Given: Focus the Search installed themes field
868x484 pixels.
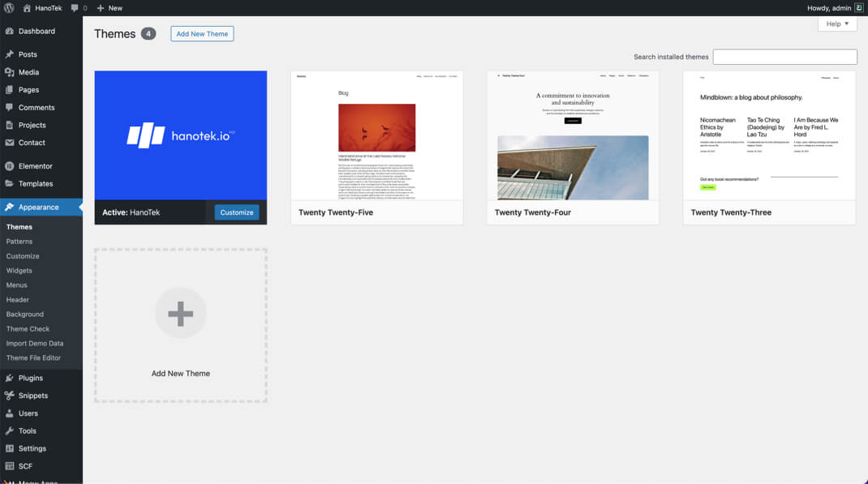Looking at the screenshot, I should (785, 57).
